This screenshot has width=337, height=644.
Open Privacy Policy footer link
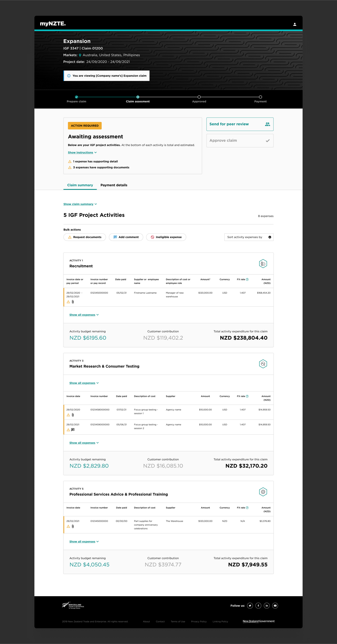(199, 621)
